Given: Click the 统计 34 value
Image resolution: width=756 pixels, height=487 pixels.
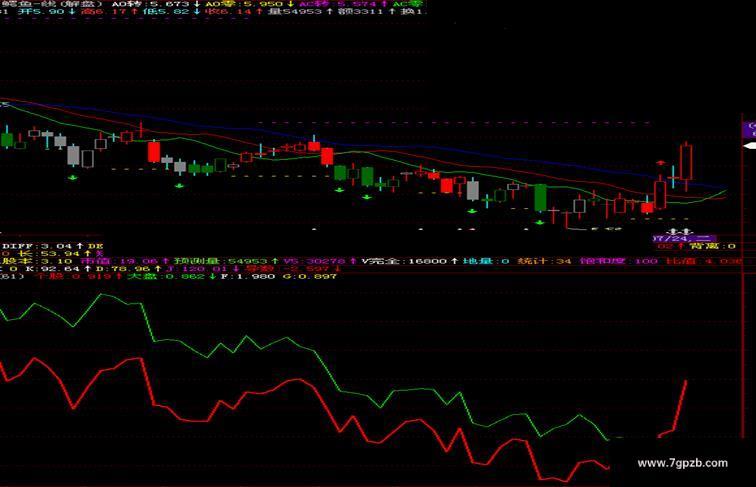Looking at the screenshot, I should 544,261.
